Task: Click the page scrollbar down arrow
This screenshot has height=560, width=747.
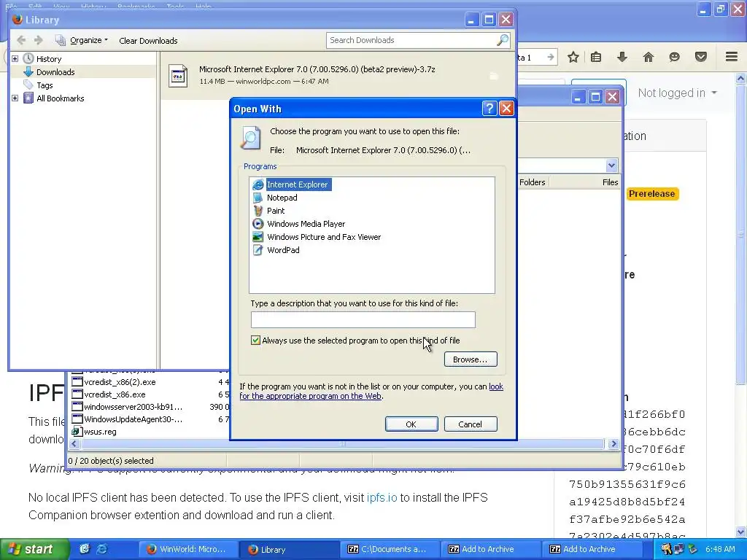Action: tap(741, 531)
